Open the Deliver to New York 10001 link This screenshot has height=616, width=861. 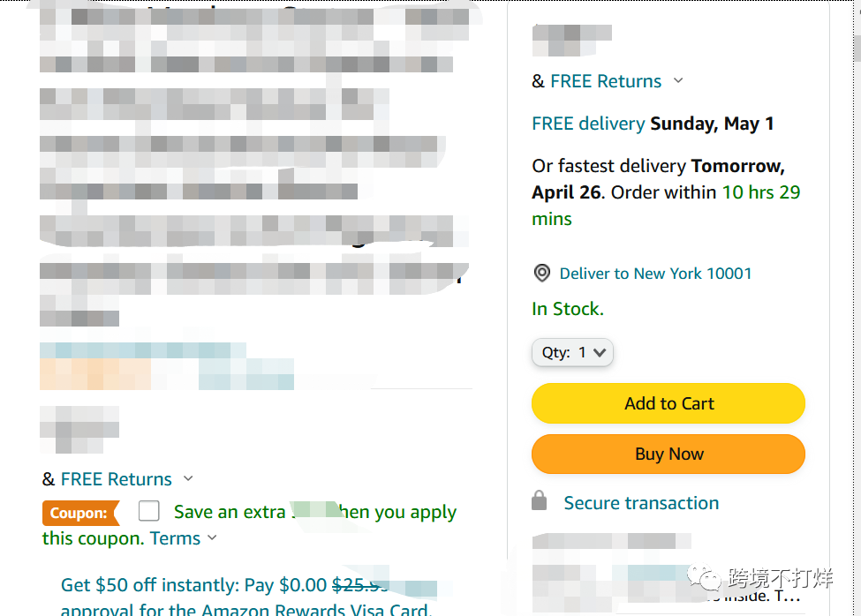coord(655,274)
